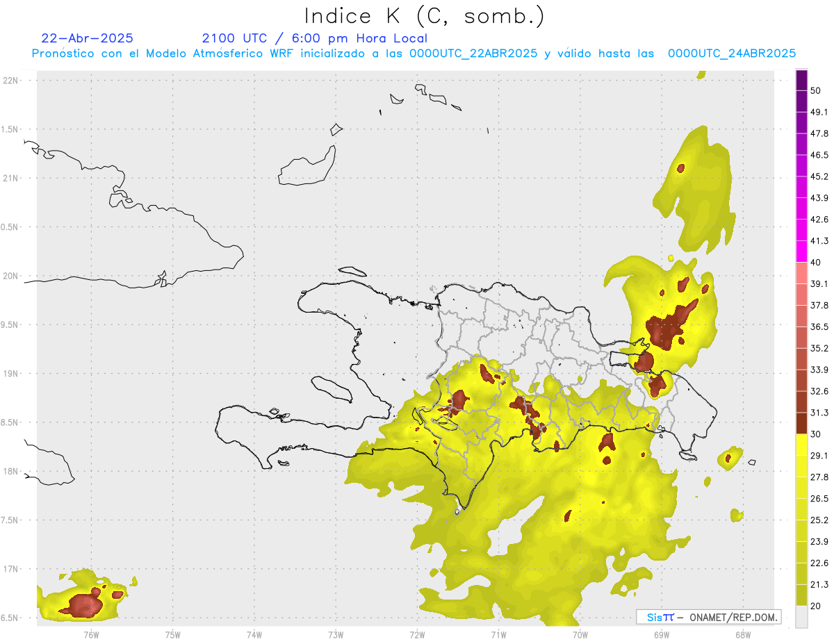Click the legend value '39.1'

[x=819, y=284]
